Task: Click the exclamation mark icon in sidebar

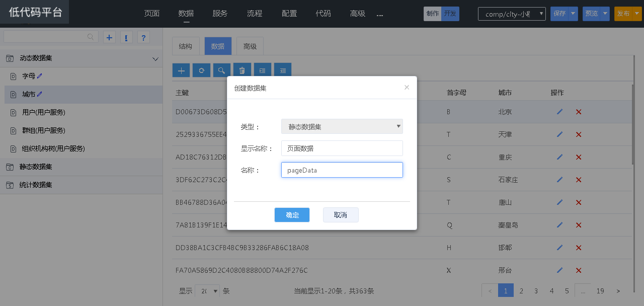Action: point(126,37)
